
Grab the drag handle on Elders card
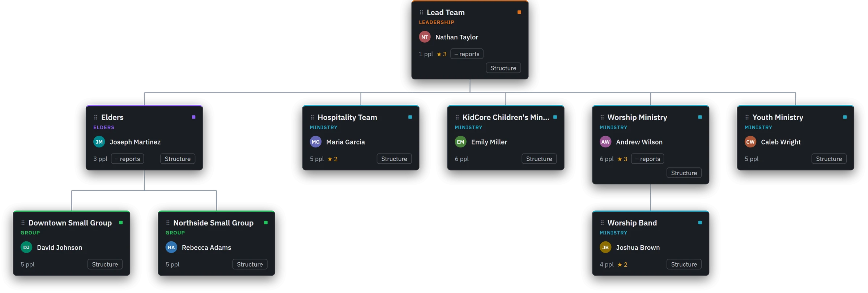(x=96, y=117)
